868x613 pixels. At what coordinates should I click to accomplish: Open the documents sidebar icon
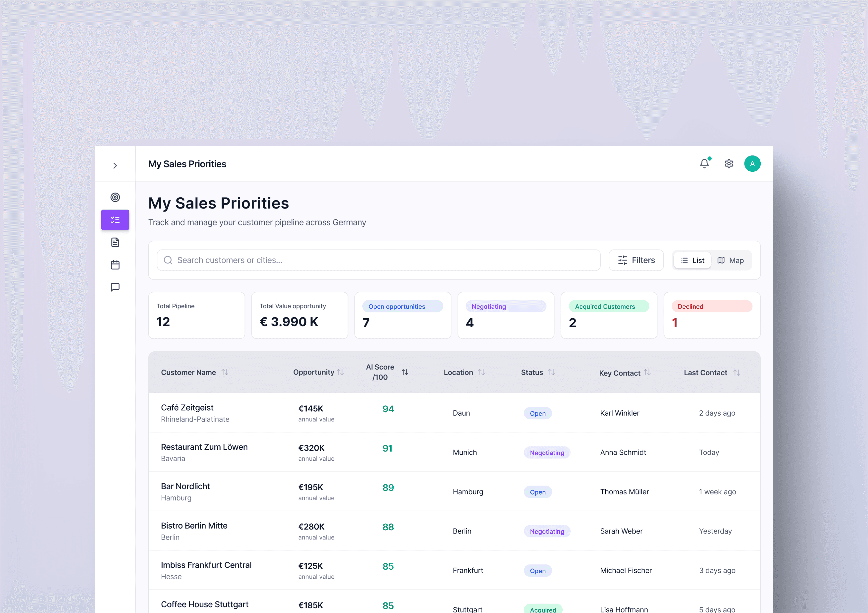pyautogui.click(x=115, y=242)
